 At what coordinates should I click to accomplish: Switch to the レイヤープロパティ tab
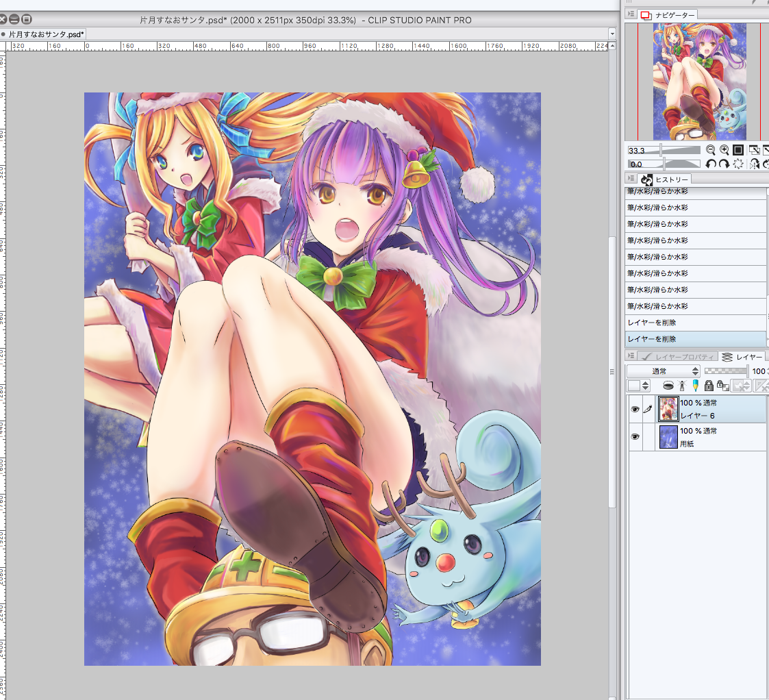tap(679, 357)
